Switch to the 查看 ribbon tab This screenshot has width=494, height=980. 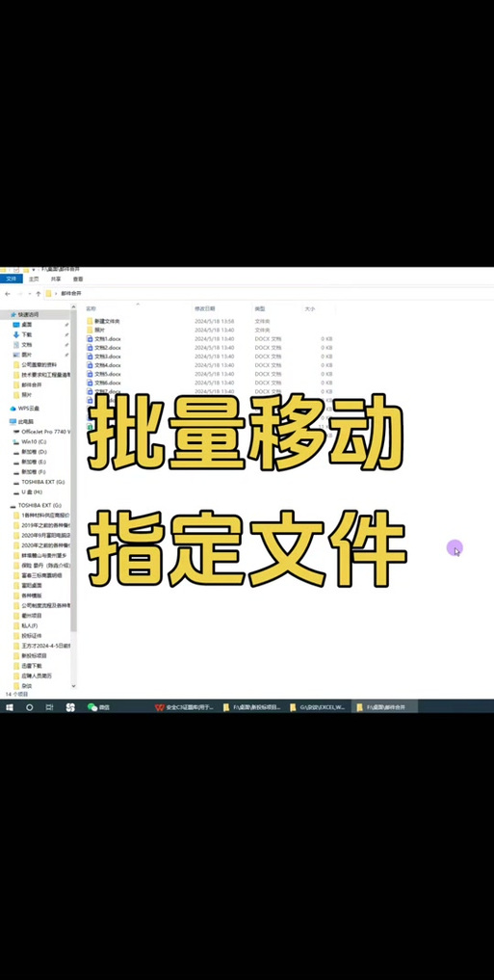click(x=77, y=278)
